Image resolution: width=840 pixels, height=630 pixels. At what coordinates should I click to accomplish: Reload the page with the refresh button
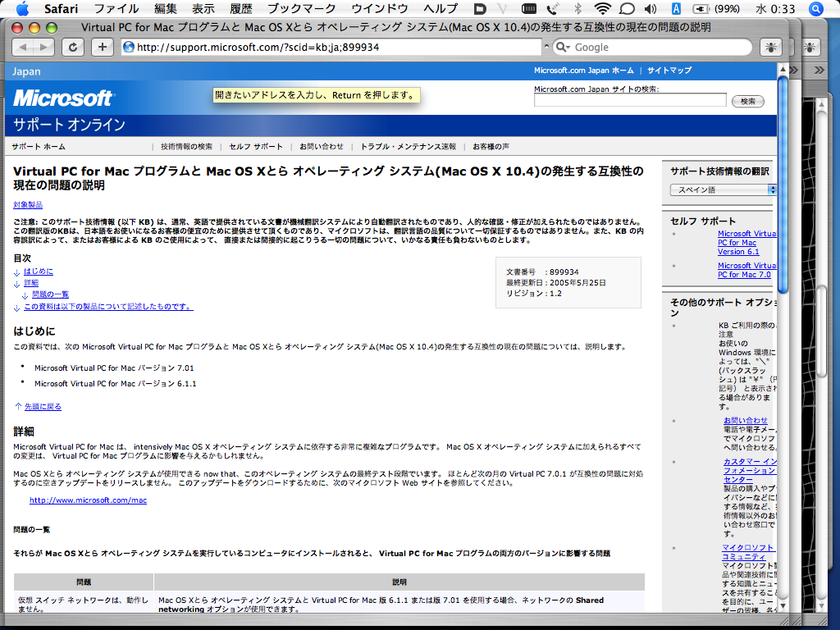(x=72, y=47)
